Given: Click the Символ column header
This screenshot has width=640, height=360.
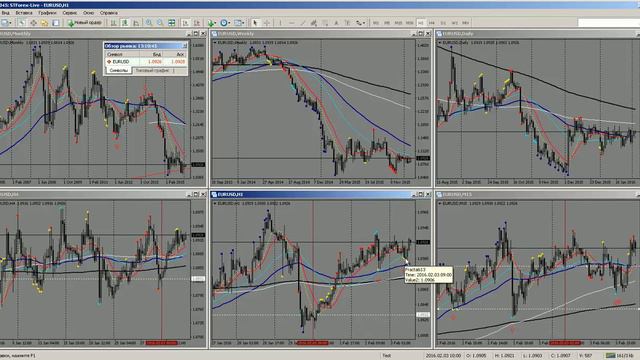Looking at the screenshot, I should pyautogui.click(x=121, y=54).
